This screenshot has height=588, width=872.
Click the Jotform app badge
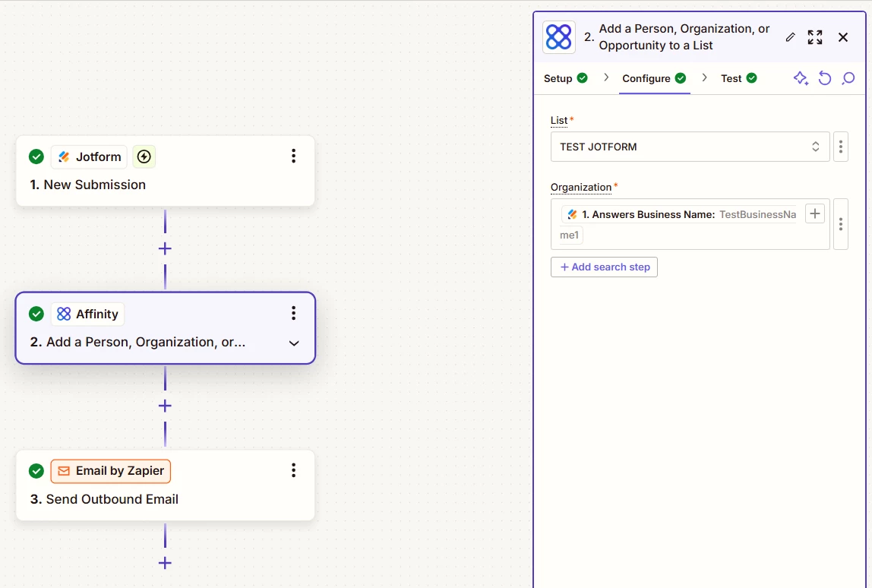tap(89, 156)
